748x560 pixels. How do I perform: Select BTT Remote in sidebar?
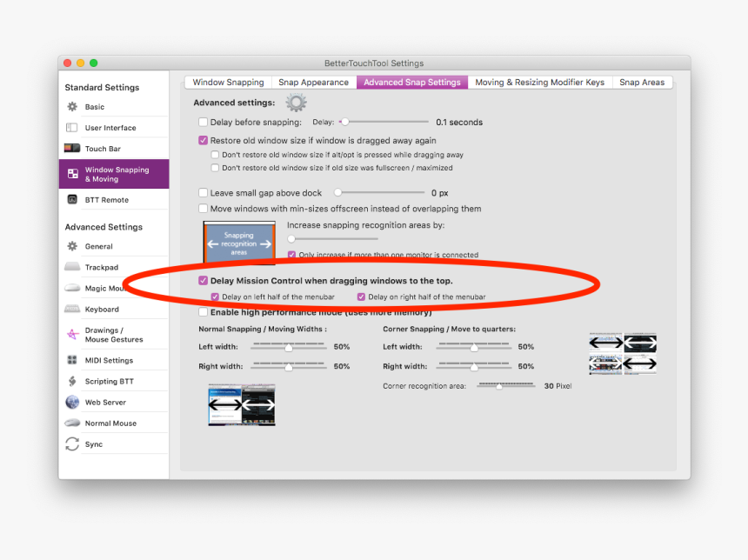point(115,199)
